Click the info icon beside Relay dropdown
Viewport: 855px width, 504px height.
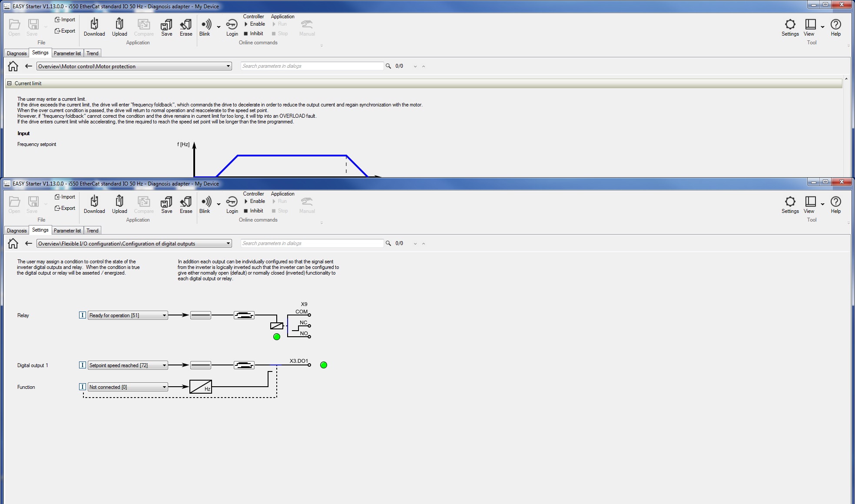[82, 315]
